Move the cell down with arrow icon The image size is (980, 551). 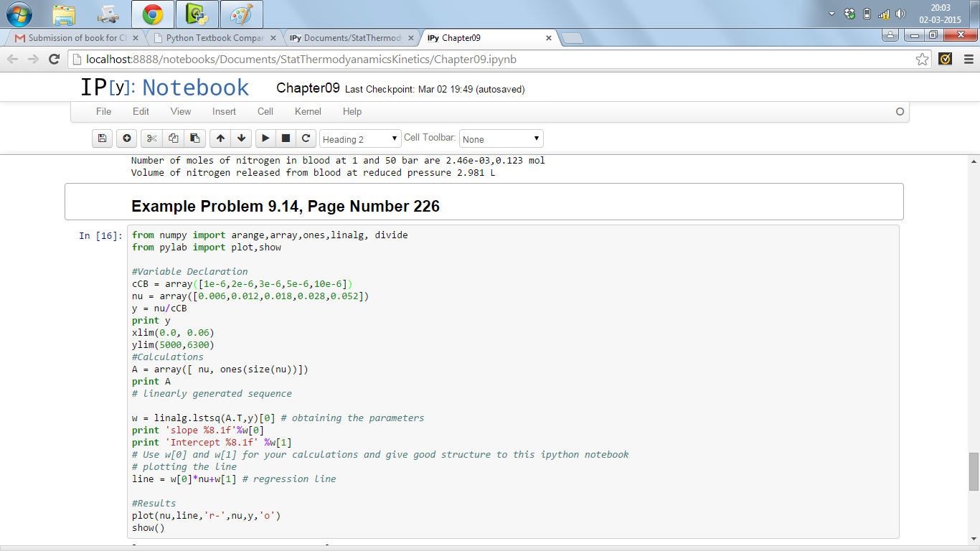pos(242,138)
